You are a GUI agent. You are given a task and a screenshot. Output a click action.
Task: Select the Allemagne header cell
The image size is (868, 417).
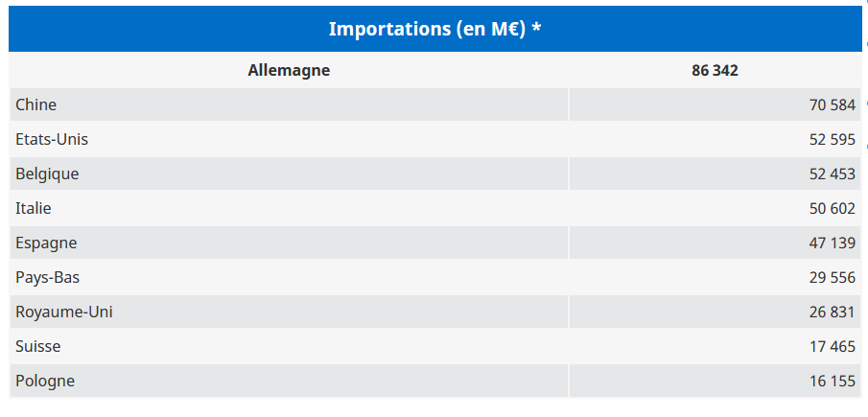(289, 70)
